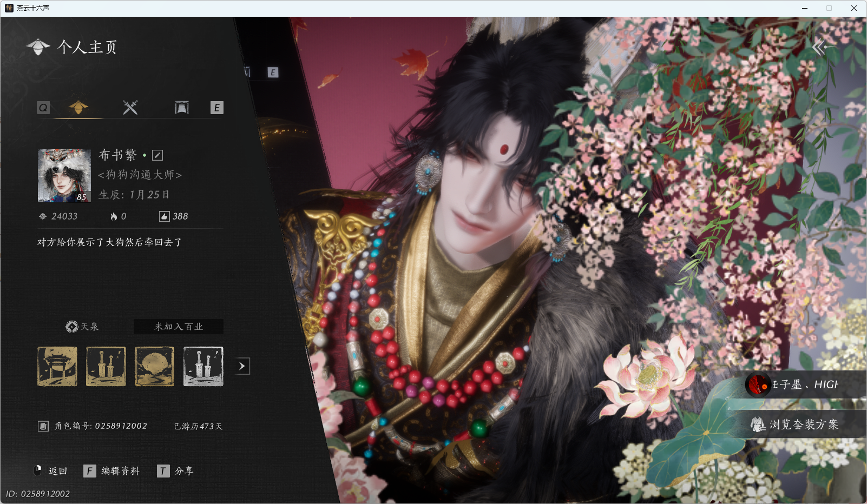This screenshot has width=867, height=504.
Task: Open the character avatar portrait
Action: pos(64,176)
